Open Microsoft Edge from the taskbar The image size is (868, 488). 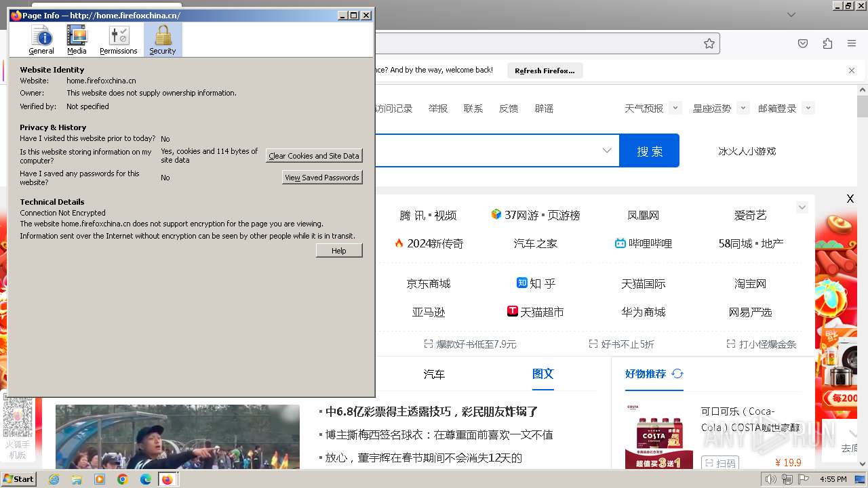point(146,479)
